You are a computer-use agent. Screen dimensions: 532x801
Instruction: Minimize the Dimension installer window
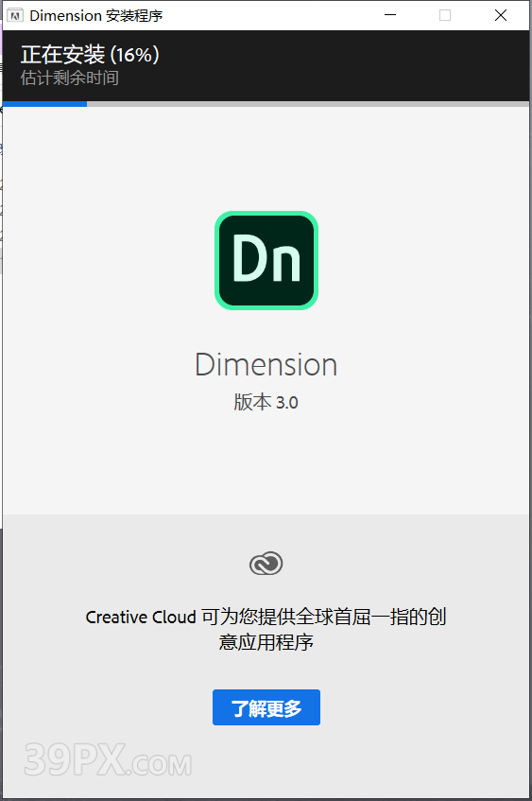pos(390,15)
